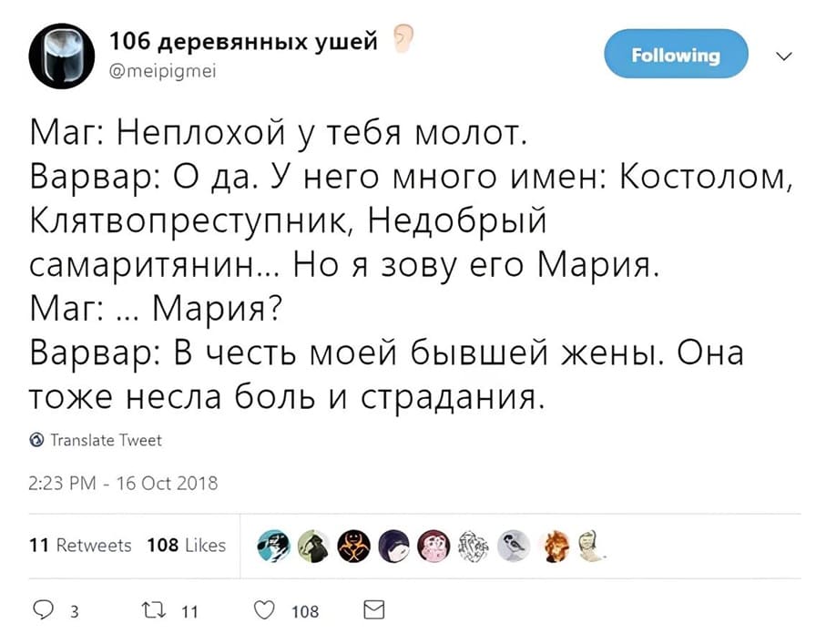Expand more actions with the down arrow
The image size is (816, 644).
tap(782, 55)
